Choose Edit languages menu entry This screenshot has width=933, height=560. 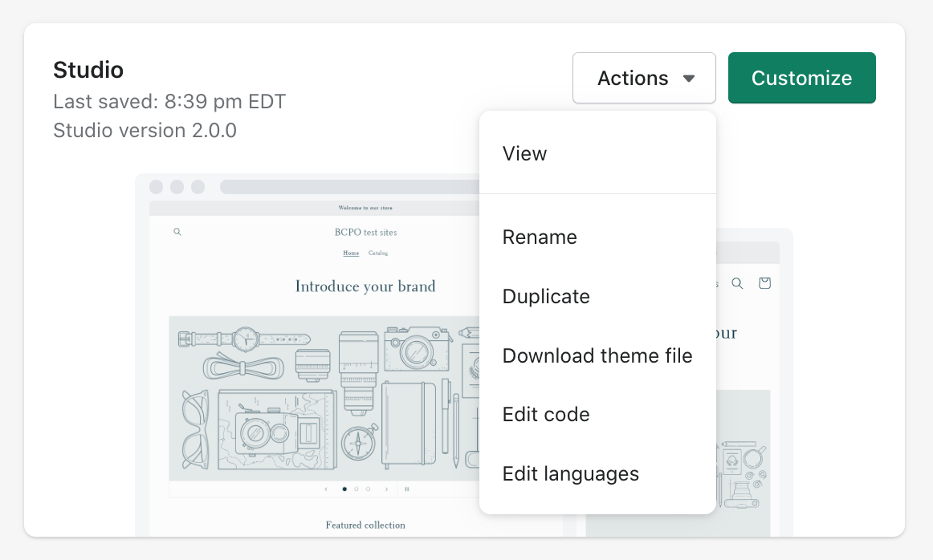[597, 474]
